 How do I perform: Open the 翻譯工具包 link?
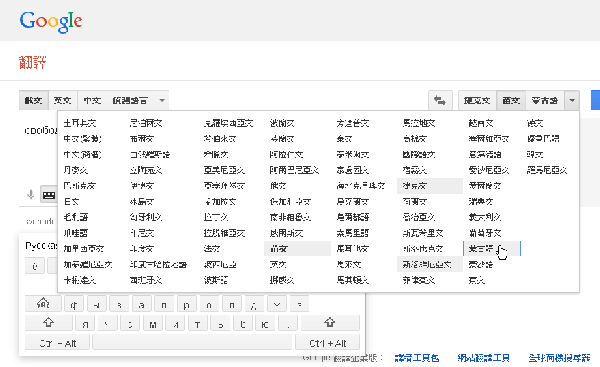click(x=417, y=358)
